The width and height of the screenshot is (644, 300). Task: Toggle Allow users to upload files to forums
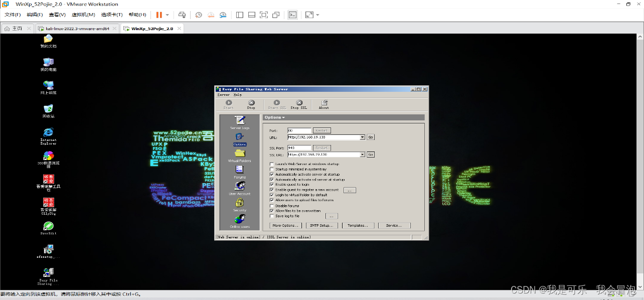tap(272, 200)
